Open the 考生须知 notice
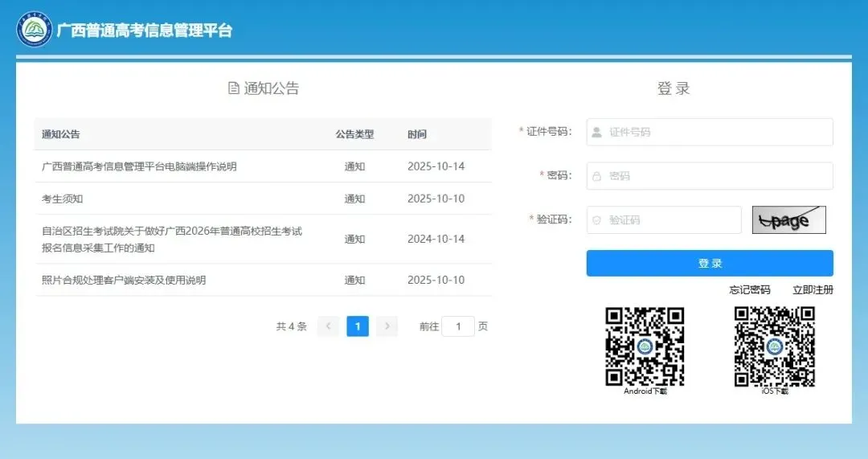The image size is (868, 459). click(62, 199)
